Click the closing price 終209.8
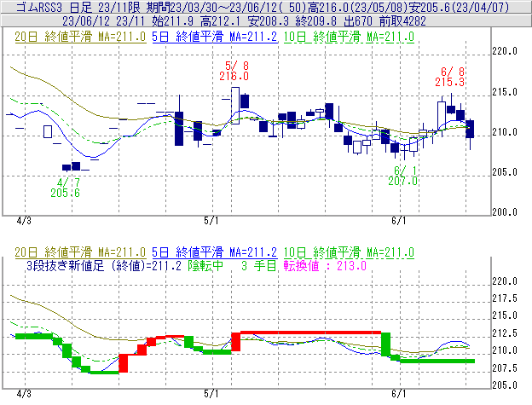The height and width of the screenshot is (405, 532). 316,21
